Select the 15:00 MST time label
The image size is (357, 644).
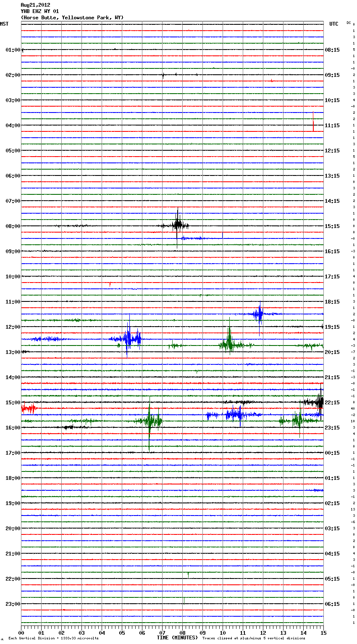point(13,403)
